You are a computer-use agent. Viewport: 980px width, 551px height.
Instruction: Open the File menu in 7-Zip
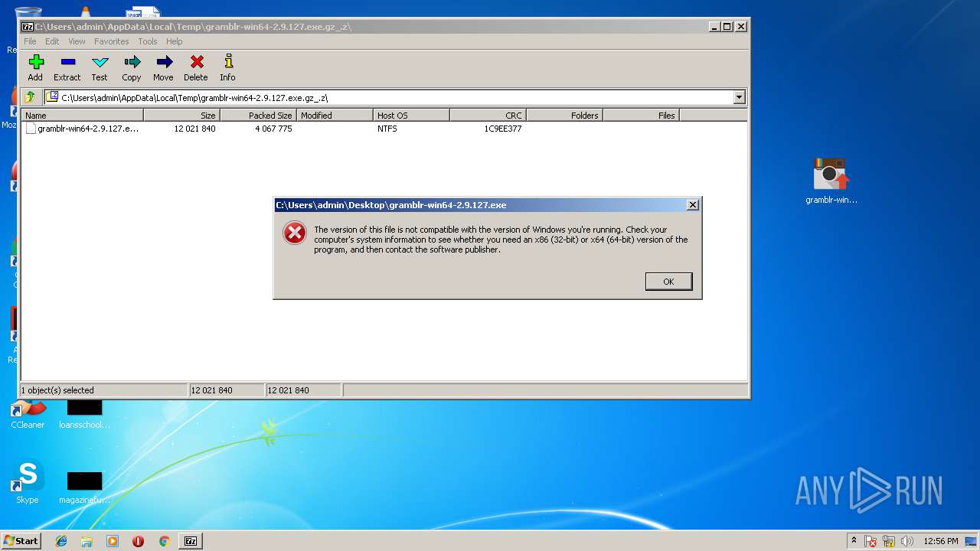pyautogui.click(x=30, y=41)
